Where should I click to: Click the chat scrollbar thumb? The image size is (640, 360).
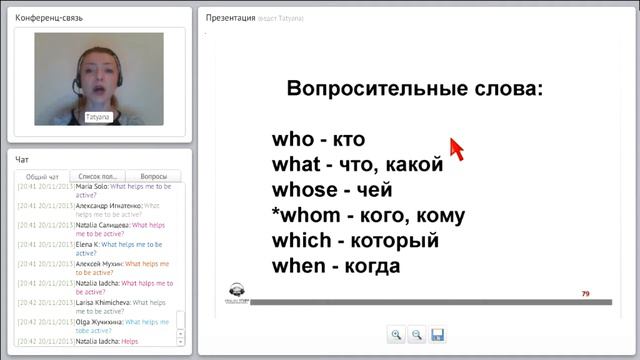coord(180,320)
